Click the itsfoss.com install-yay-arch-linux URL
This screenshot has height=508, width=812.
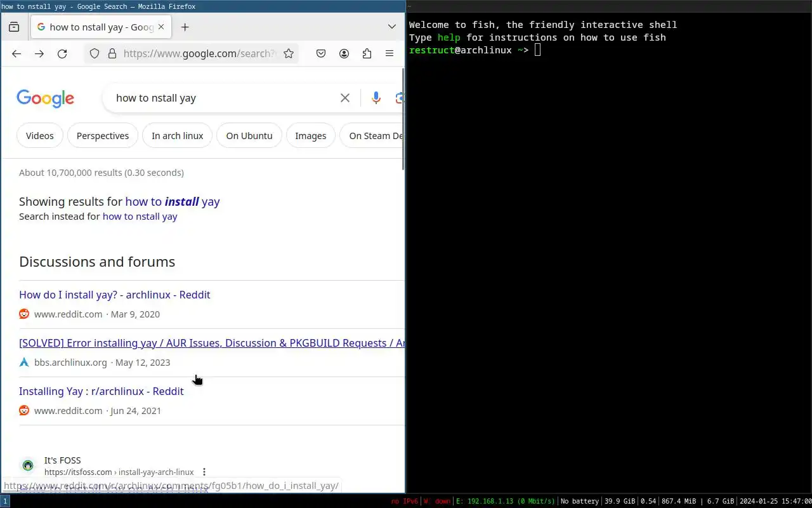tap(119, 472)
